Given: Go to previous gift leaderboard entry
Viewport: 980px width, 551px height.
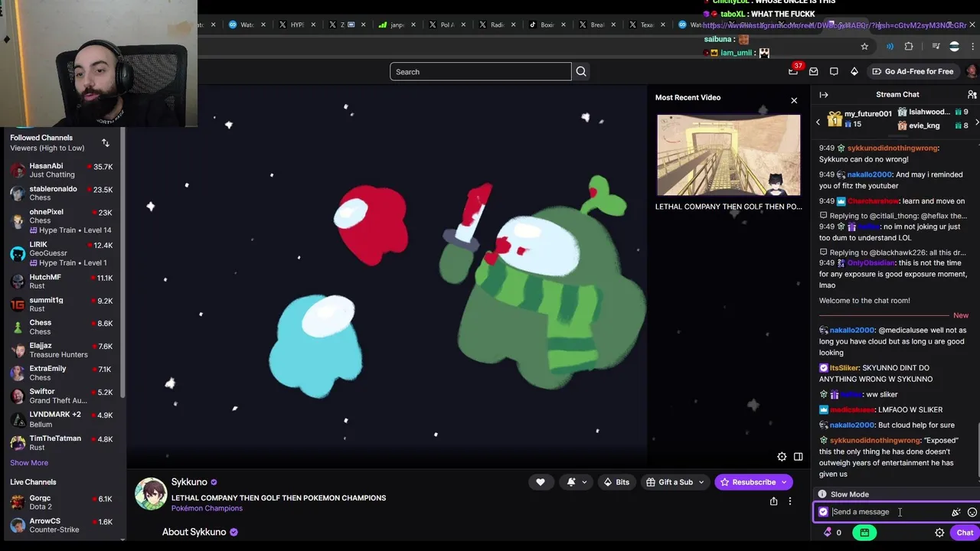Looking at the screenshot, I should coord(818,122).
